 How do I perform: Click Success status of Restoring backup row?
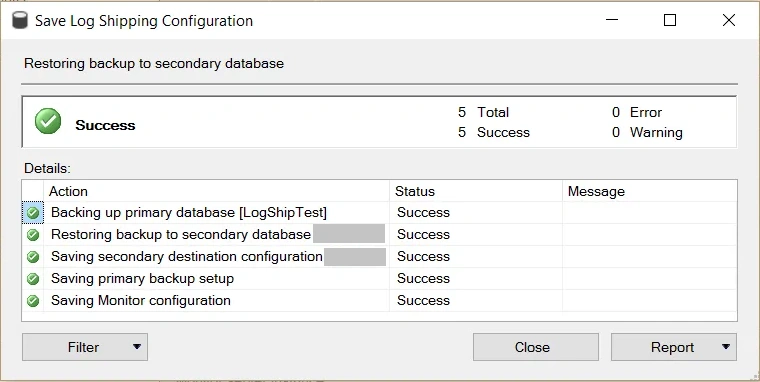(x=423, y=235)
